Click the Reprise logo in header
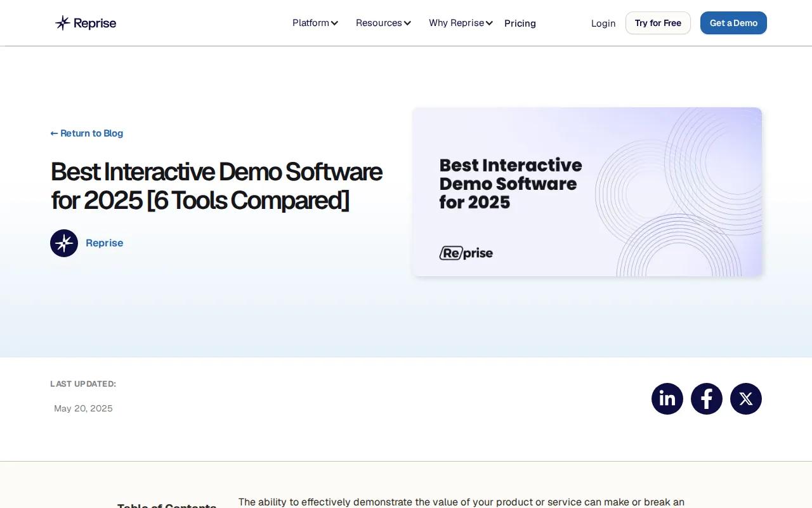This screenshot has height=508, width=812. tap(86, 23)
